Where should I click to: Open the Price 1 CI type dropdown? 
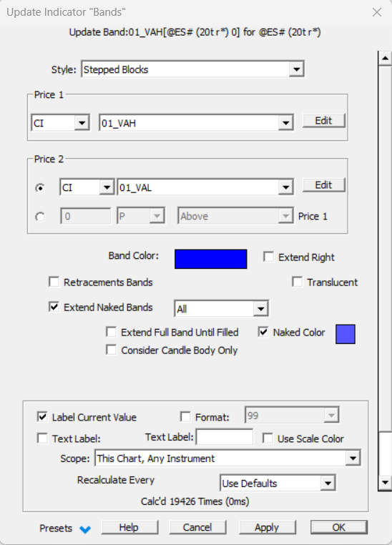(82, 123)
